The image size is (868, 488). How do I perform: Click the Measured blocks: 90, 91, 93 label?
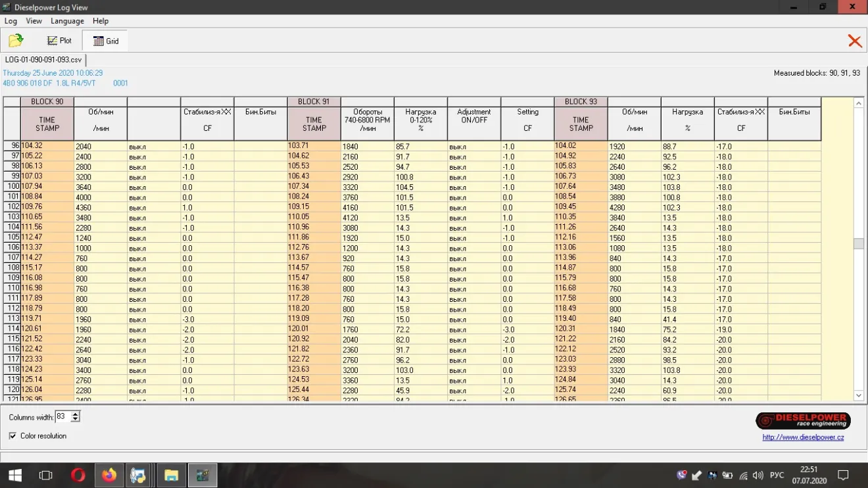click(817, 73)
